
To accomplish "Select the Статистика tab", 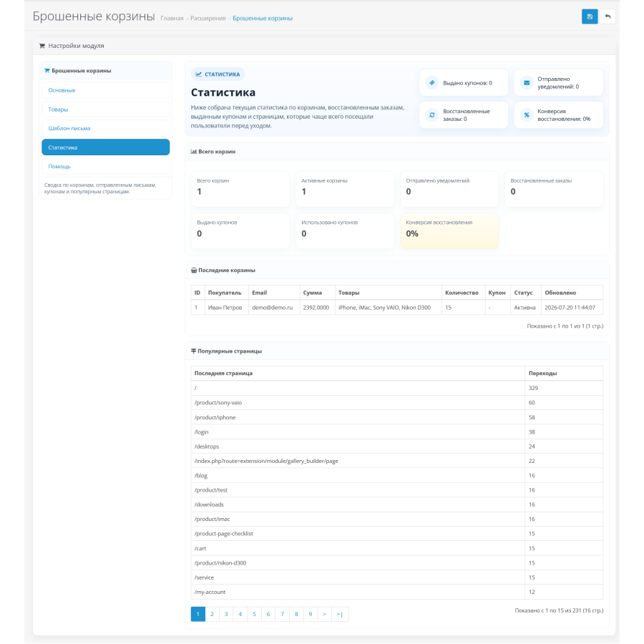I will 106,147.
